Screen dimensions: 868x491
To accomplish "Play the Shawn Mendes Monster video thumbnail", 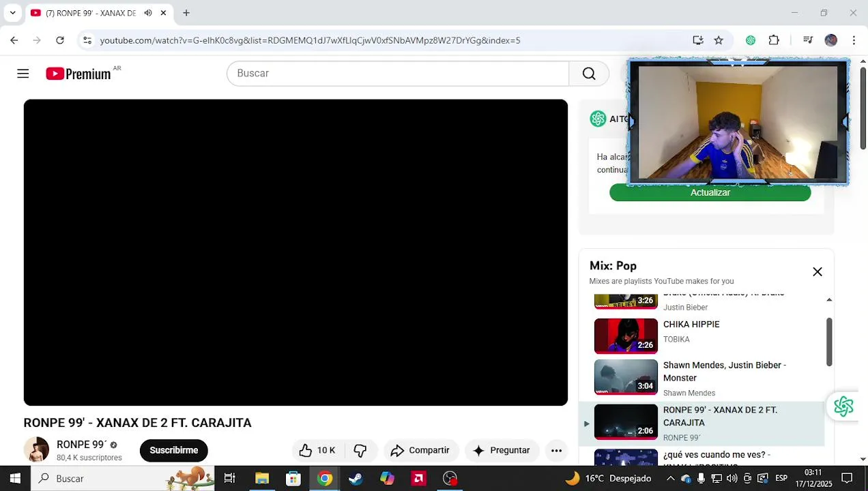I will 626,377.
